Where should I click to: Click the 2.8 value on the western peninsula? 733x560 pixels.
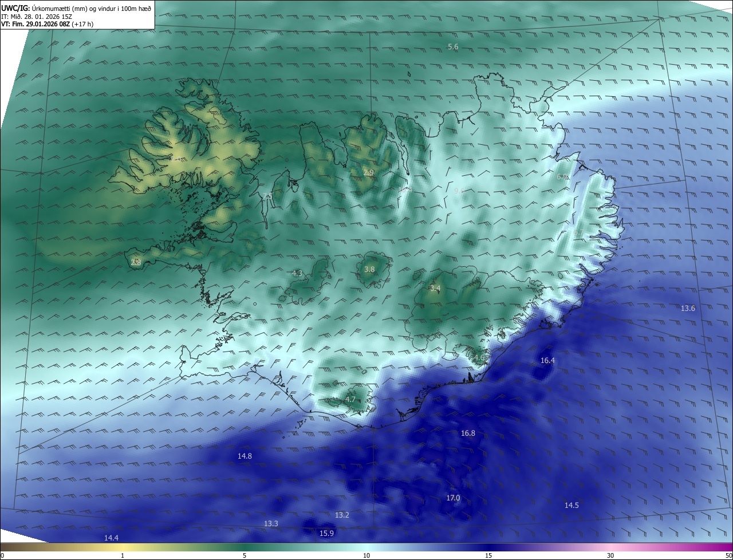point(136,262)
